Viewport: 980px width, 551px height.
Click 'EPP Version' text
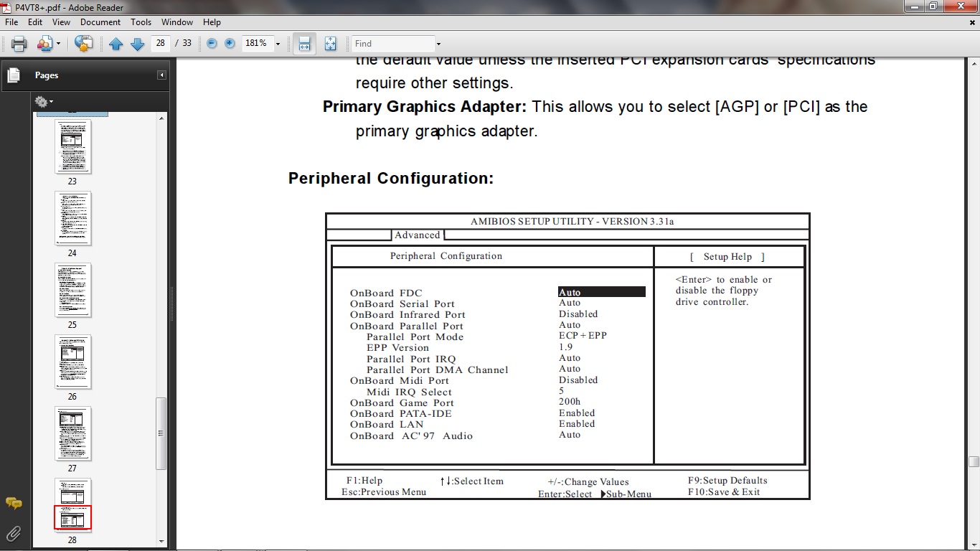click(397, 347)
